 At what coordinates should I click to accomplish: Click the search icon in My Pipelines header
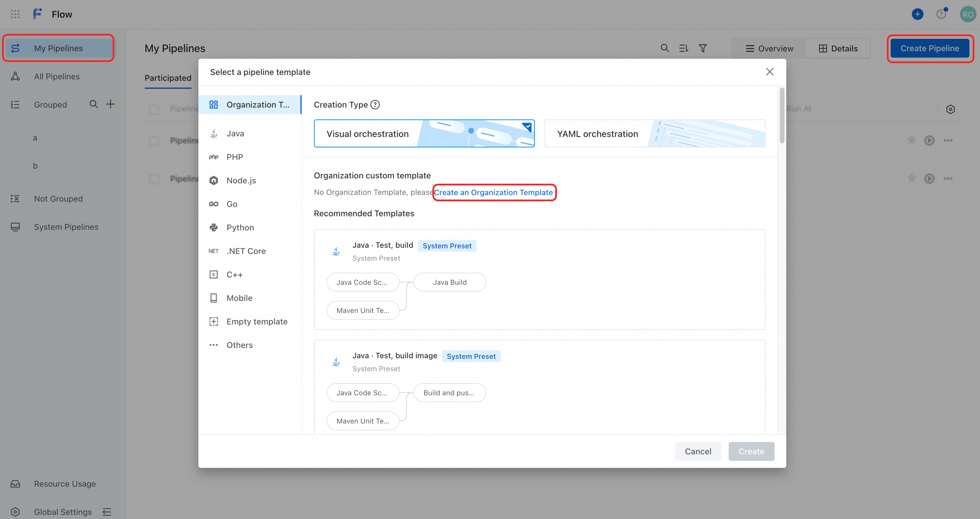665,48
